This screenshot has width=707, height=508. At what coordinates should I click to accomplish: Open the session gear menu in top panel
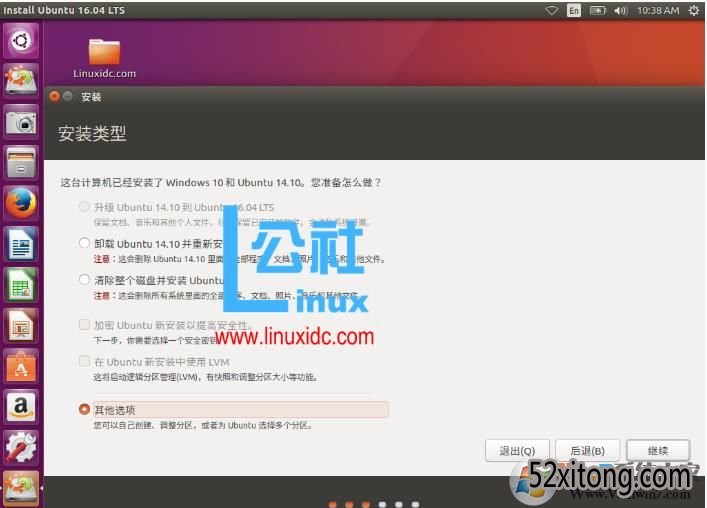coord(694,10)
